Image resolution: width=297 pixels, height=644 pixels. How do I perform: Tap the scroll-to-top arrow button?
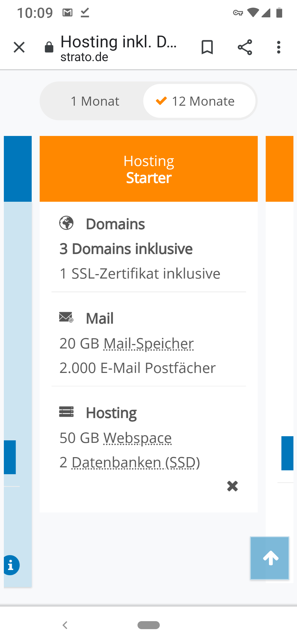point(269,558)
